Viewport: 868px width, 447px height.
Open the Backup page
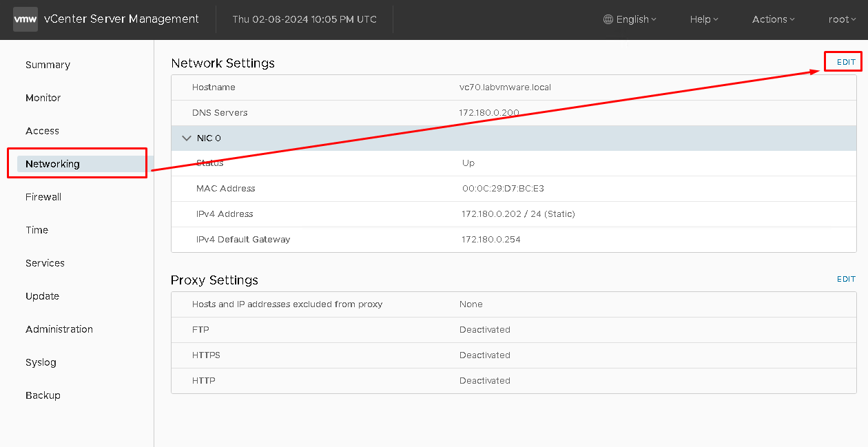click(43, 395)
